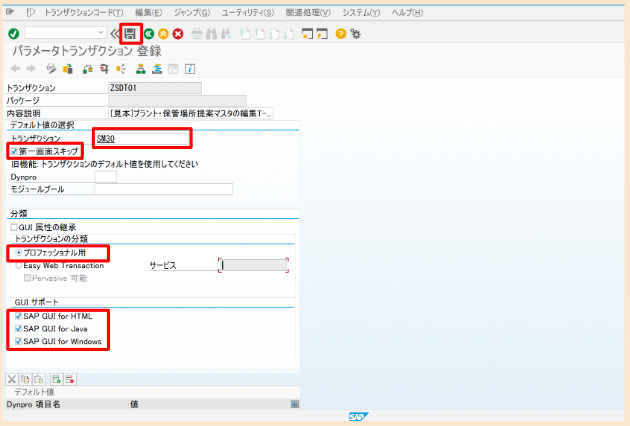Click the table settings icon in Dynpro header
Image resolution: width=630 pixels, height=426 pixels.
(294, 404)
